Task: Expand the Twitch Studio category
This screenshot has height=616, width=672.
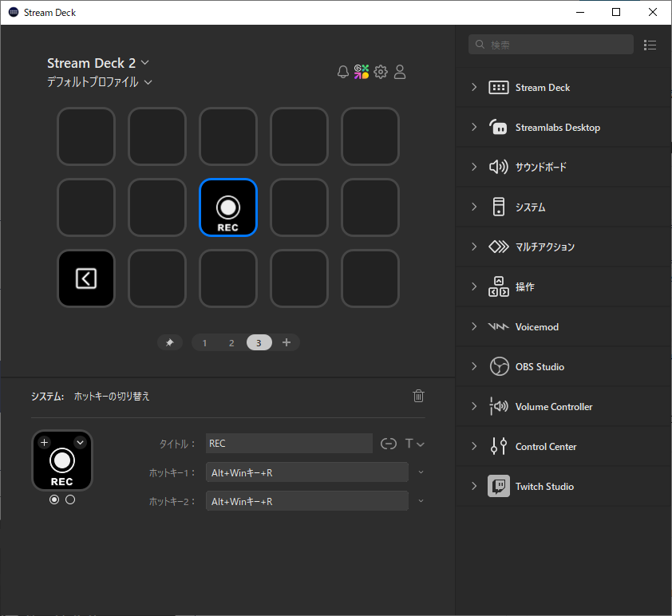Action: pyautogui.click(x=474, y=486)
